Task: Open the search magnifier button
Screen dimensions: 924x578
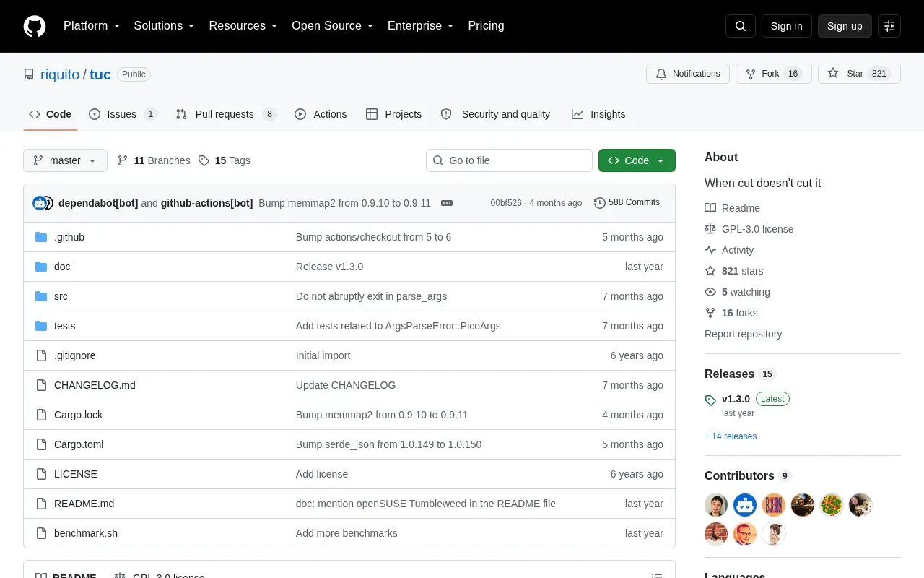Action: (741, 26)
